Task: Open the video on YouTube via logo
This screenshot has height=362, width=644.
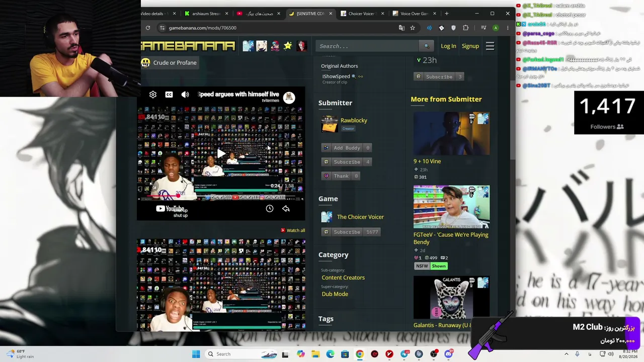Action: point(170,209)
